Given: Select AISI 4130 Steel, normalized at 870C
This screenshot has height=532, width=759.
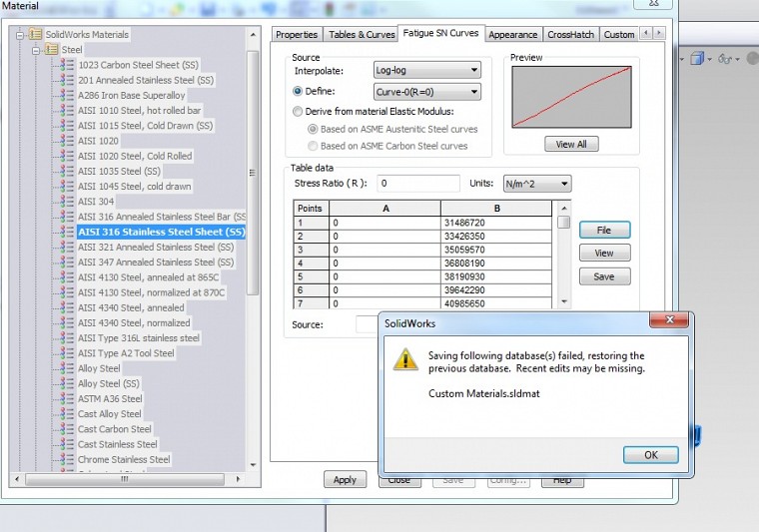Looking at the screenshot, I should click(151, 292).
